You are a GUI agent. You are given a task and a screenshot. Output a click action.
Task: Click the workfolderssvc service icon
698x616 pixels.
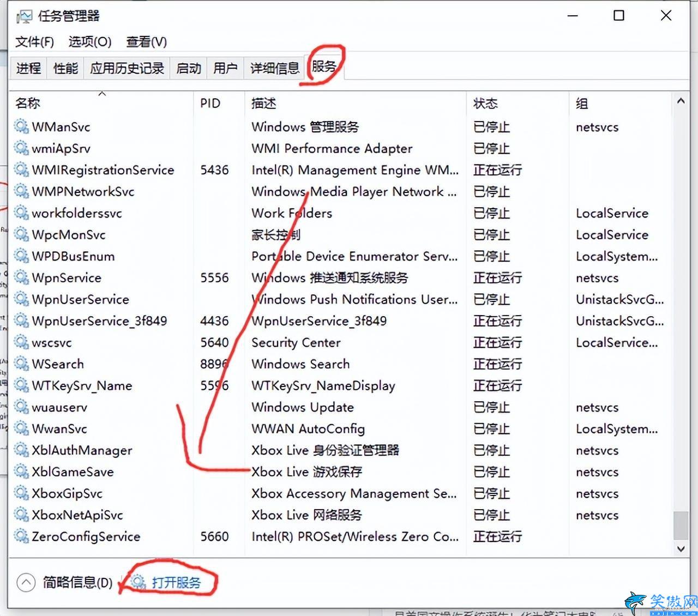(x=21, y=213)
